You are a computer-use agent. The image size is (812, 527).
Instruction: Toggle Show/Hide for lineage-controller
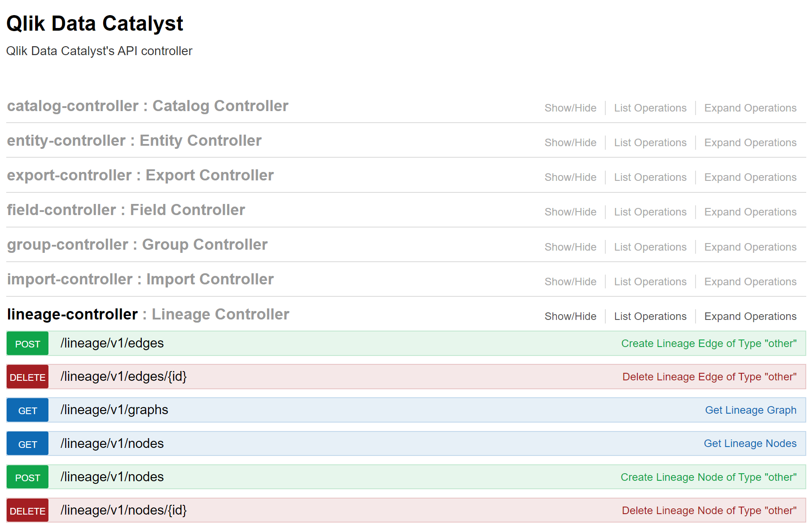tap(570, 316)
